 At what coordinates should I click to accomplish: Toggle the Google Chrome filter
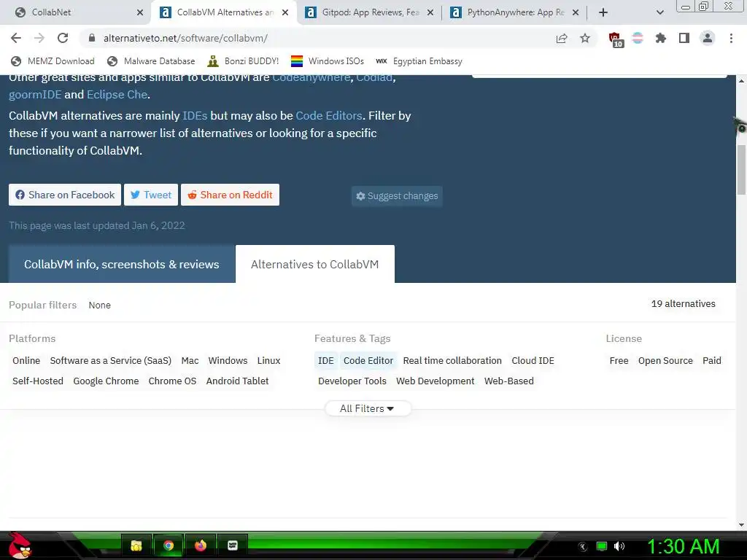tap(106, 381)
